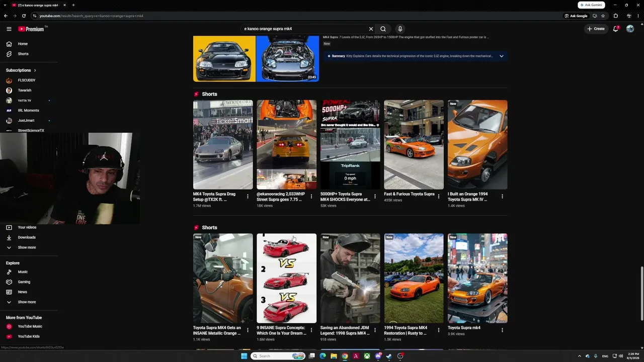Reload the current page
644x362 pixels.
tap(24, 16)
